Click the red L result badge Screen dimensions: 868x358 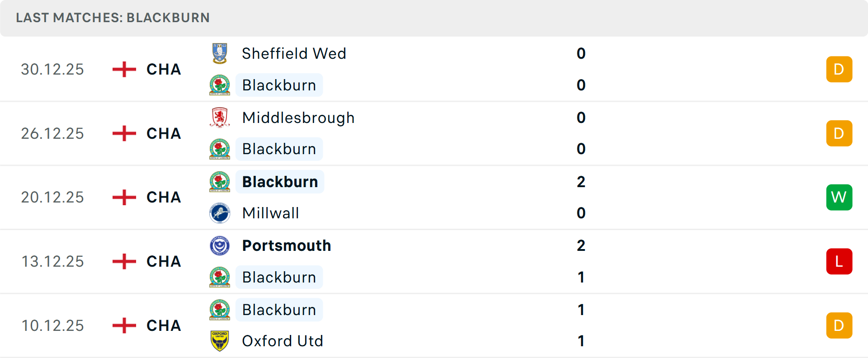coord(839,261)
